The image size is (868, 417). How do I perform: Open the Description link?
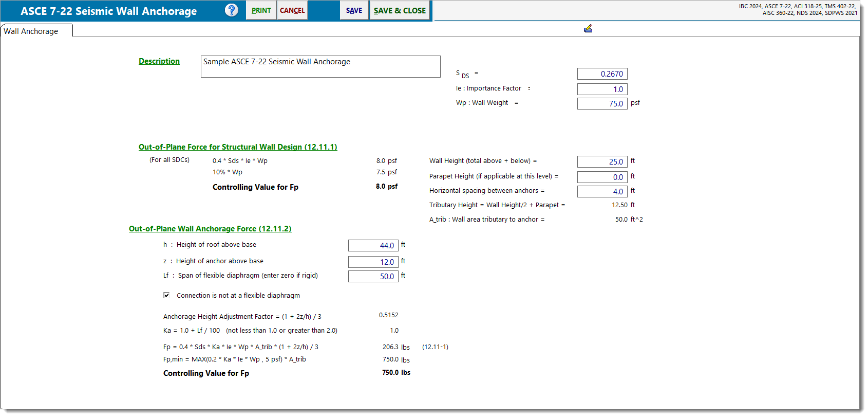(x=159, y=61)
